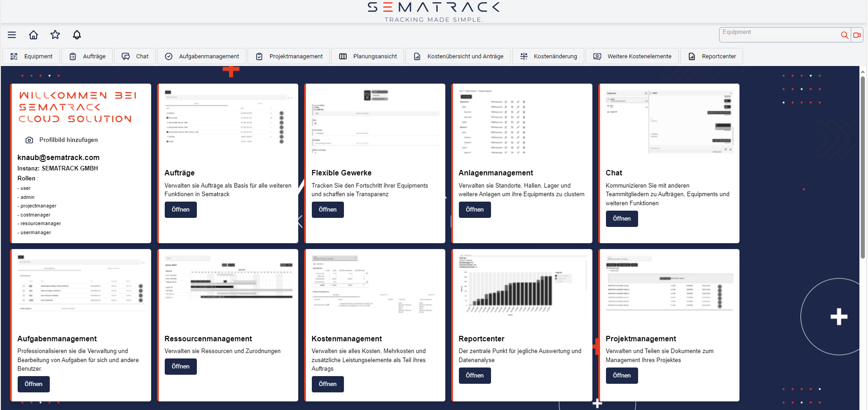Open the Equipment tab
The width and height of the screenshot is (868, 410).
point(31,57)
